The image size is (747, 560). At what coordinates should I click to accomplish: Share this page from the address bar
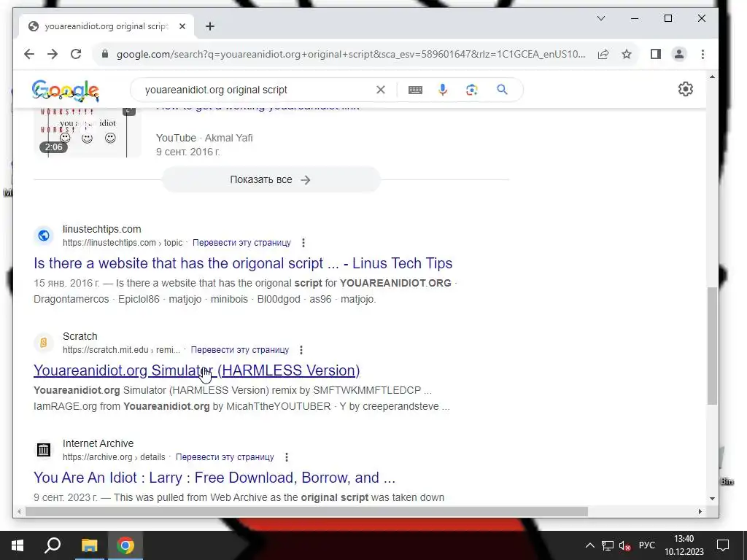(x=603, y=54)
